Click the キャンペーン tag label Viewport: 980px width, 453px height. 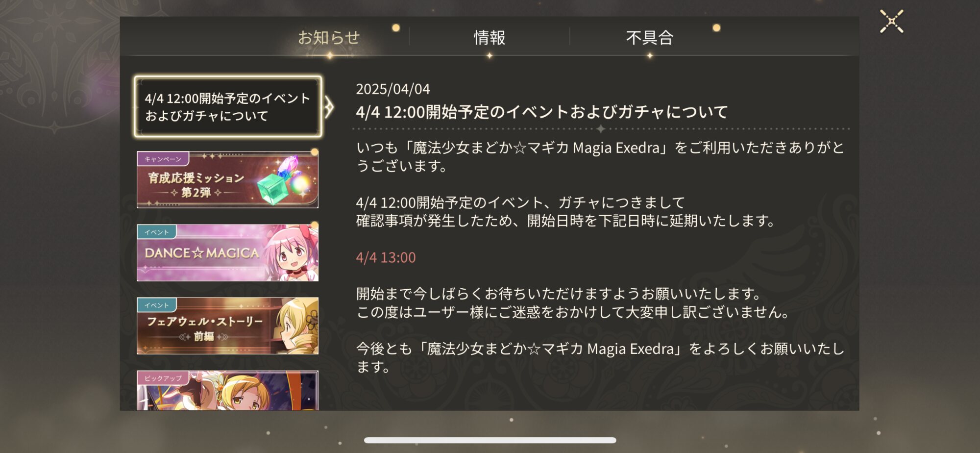click(163, 159)
